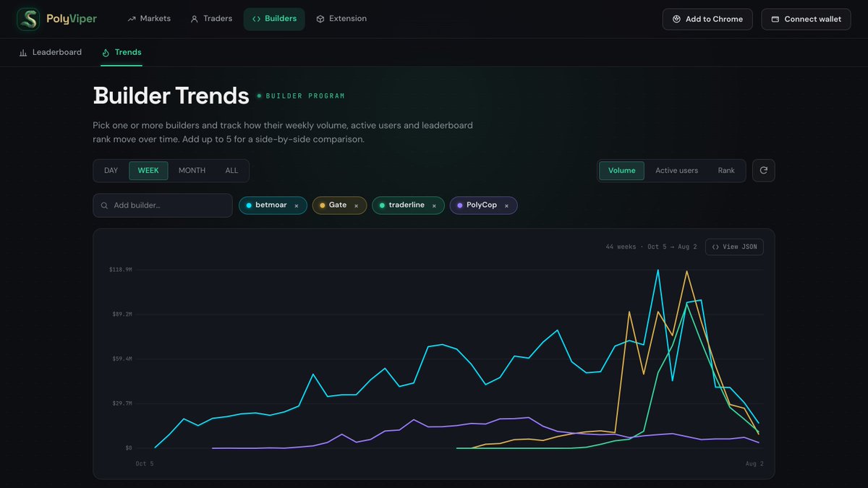
Task: Click the $59.4M axis label
Action: pos(122,359)
